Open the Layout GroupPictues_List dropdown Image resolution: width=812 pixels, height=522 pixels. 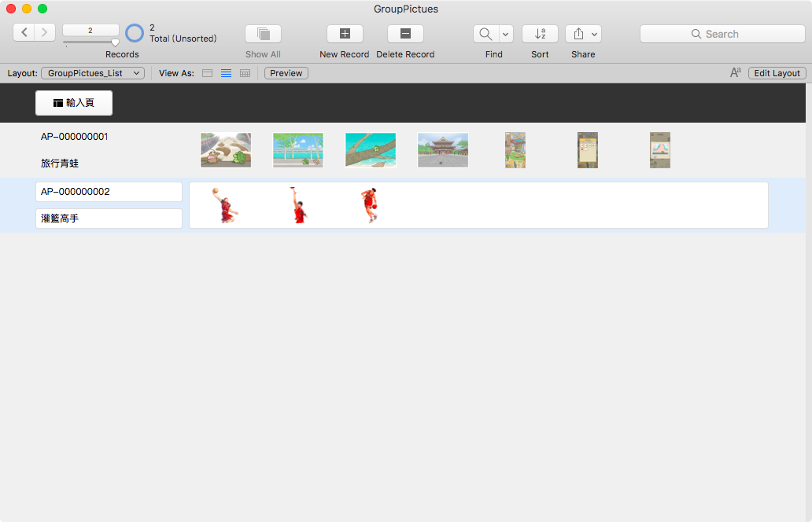click(93, 73)
